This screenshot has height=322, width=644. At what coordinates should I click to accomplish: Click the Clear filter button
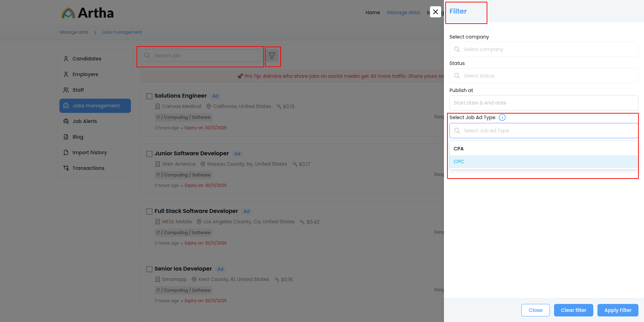pos(573,310)
